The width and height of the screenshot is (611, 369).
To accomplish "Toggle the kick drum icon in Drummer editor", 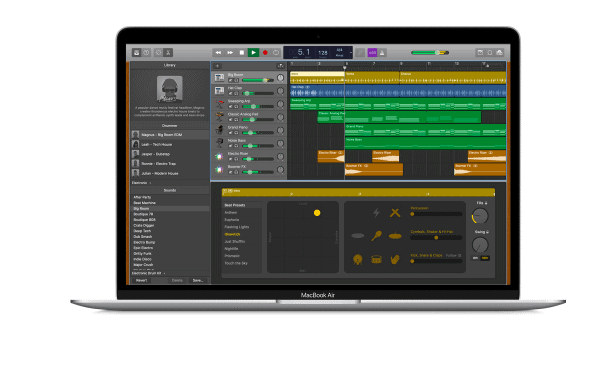I will click(357, 259).
